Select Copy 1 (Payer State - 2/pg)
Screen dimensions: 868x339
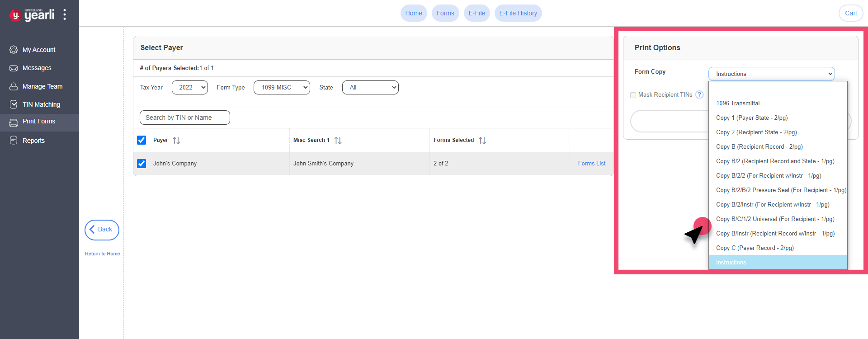[x=778, y=118]
